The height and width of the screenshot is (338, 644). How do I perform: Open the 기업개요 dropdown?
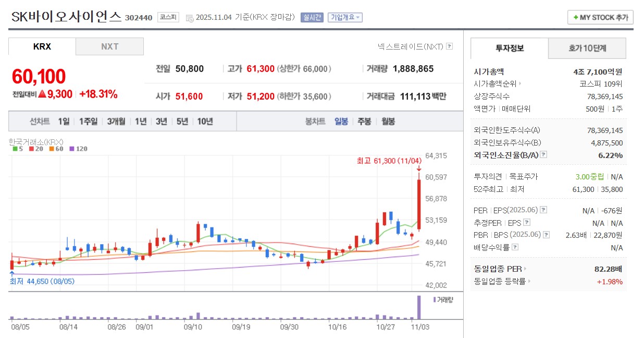click(x=345, y=16)
